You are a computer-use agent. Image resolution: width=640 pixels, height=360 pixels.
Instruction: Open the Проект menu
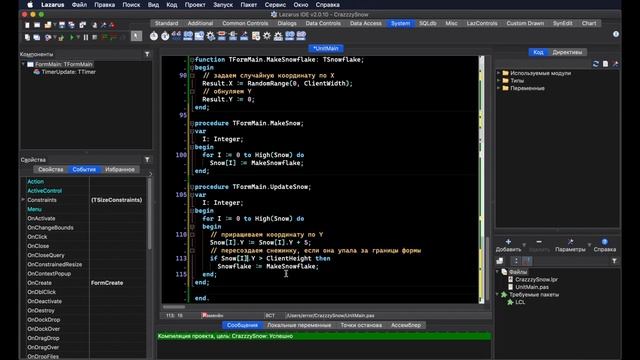click(195, 5)
